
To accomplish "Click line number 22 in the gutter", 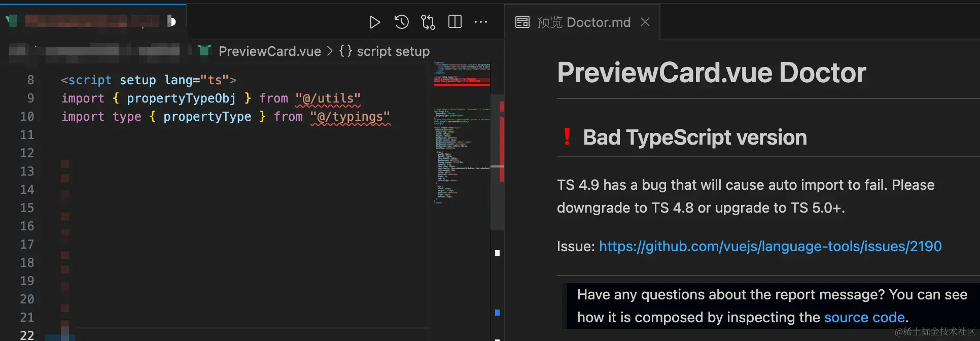I will pyautogui.click(x=27, y=335).
